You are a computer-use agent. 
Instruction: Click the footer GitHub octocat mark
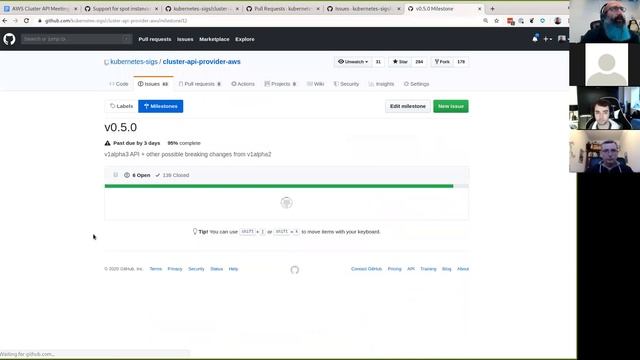pyautogui.click(x=295, y=270)
